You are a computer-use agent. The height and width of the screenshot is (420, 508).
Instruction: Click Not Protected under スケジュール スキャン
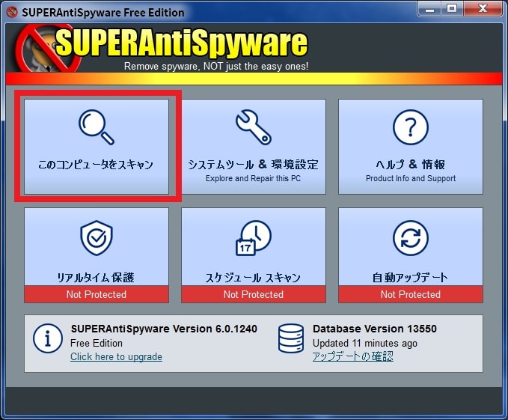coord(254,294)
